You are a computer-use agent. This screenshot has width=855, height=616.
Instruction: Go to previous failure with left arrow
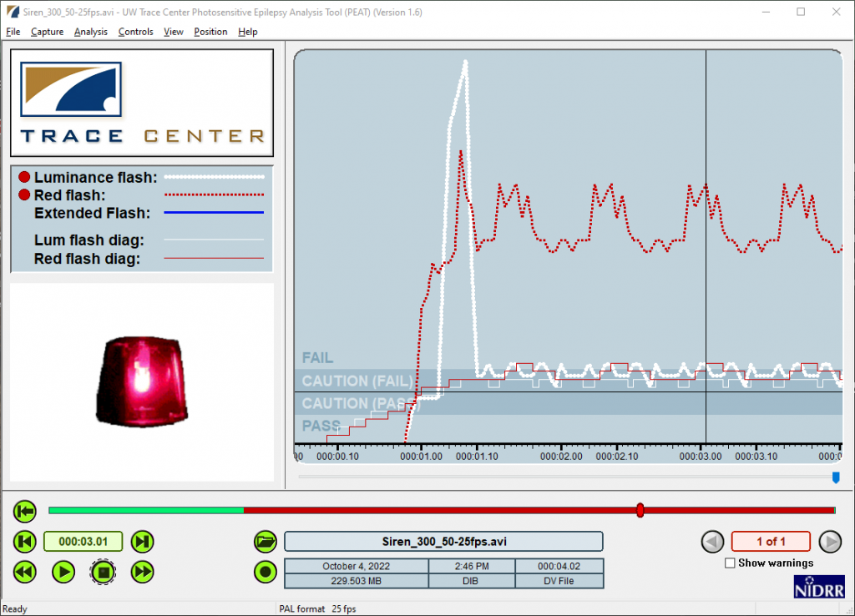coord(712,542)
